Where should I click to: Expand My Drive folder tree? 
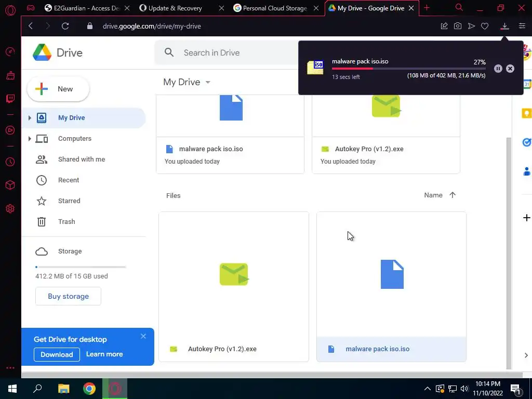30,118
